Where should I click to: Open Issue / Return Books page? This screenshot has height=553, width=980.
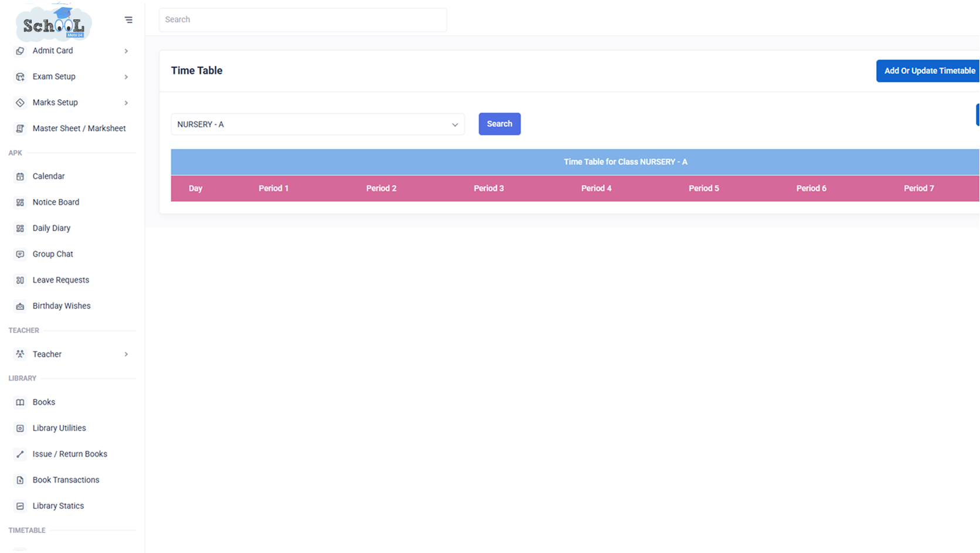[x=70, y=454]
